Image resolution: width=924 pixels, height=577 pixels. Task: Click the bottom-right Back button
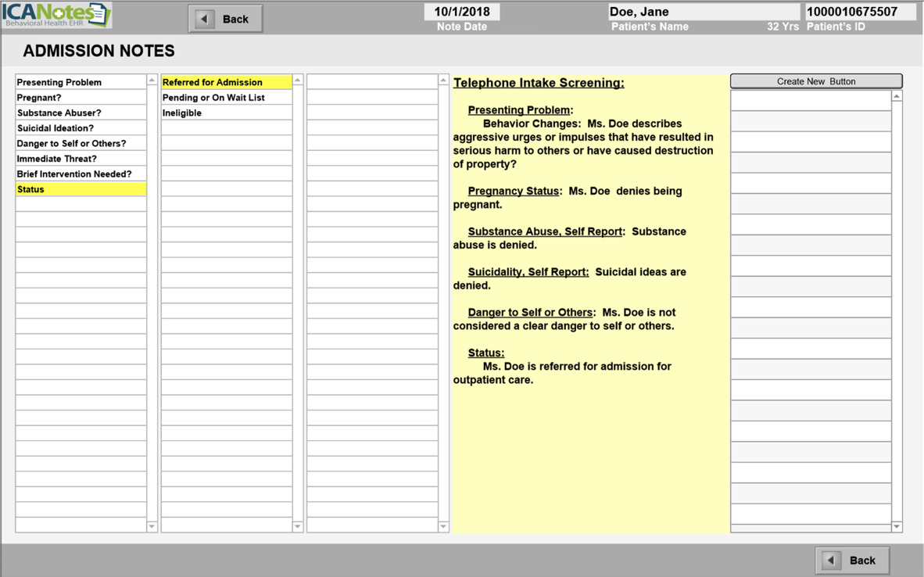852,560
